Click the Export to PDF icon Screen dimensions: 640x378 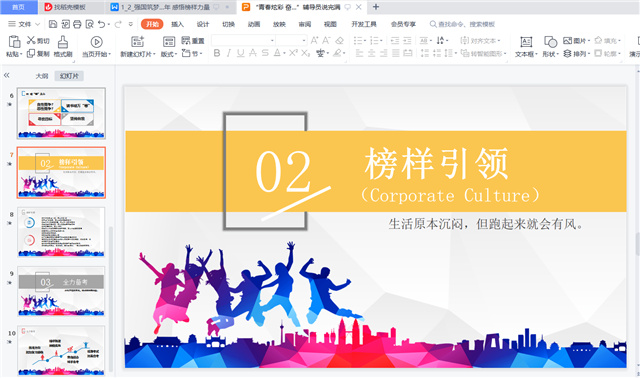point(65,24)
